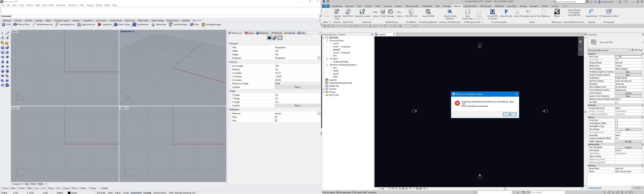644x194 pixels.
Task: Click the QuadRemesh icon in Rhino
Action: [x=134, y=25]
